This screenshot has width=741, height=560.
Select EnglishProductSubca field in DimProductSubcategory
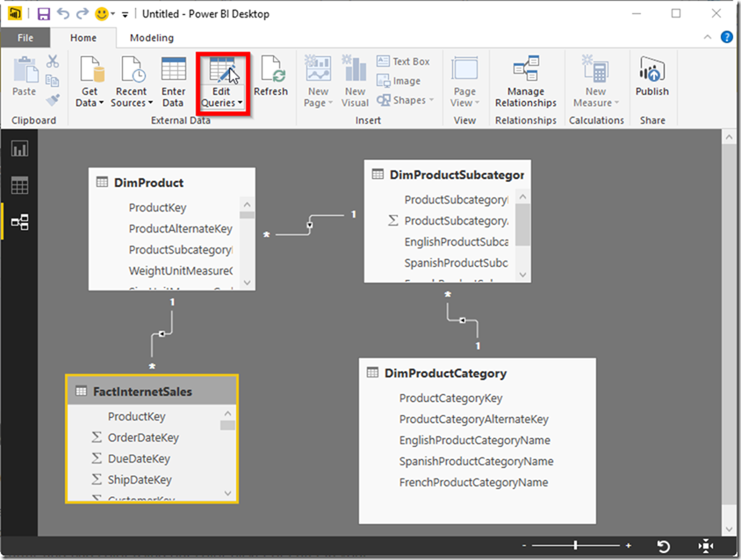click(456, 242)
